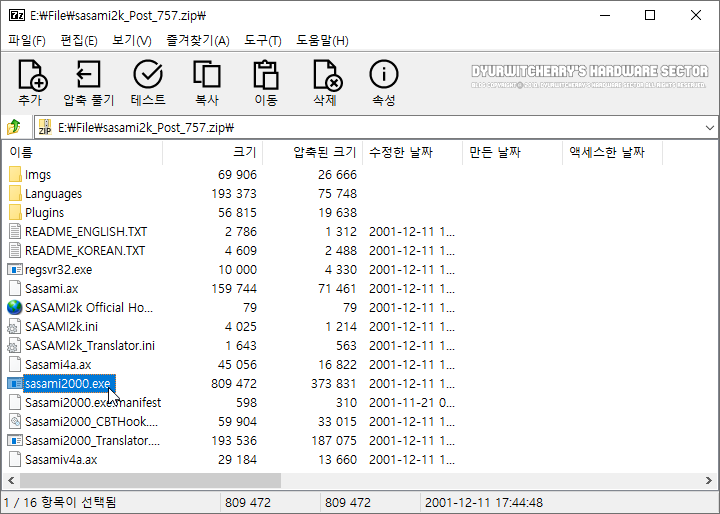Image resolution: width=720 pixels, height=514 pixels.
Task: Open the Edit (편집) menu
Action: tap(79, 40)
